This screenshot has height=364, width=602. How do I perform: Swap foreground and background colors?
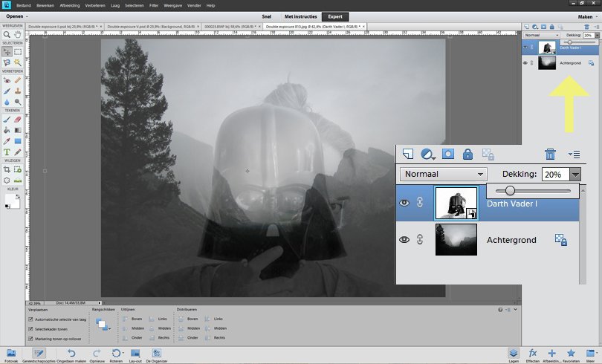pyautogui.click(x=17, y=196)
